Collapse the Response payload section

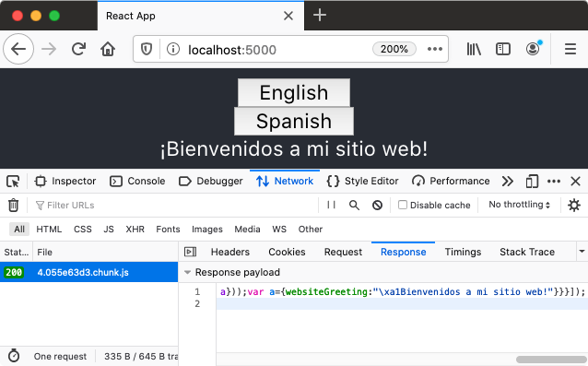point(187,272)
